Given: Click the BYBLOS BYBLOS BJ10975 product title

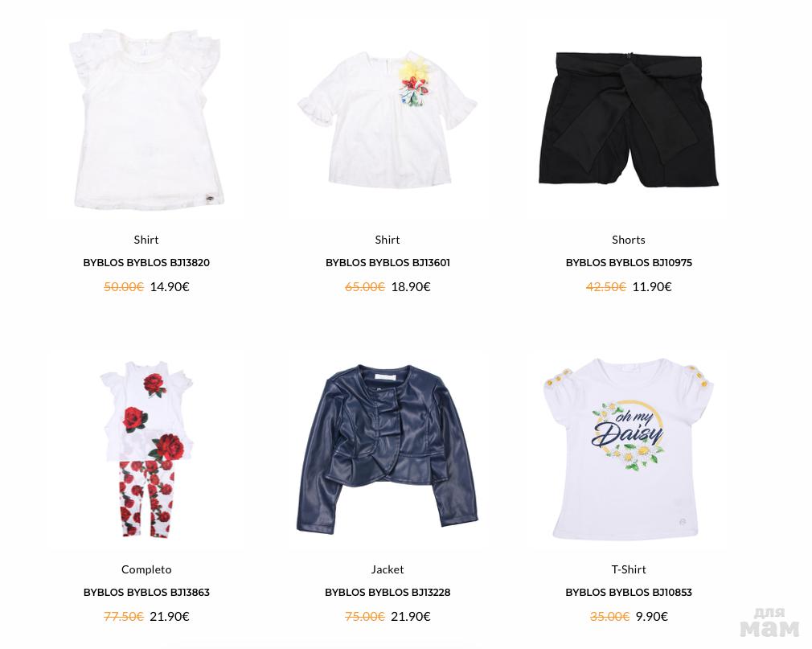Looking at the screenshot, I should pos(629,263).
